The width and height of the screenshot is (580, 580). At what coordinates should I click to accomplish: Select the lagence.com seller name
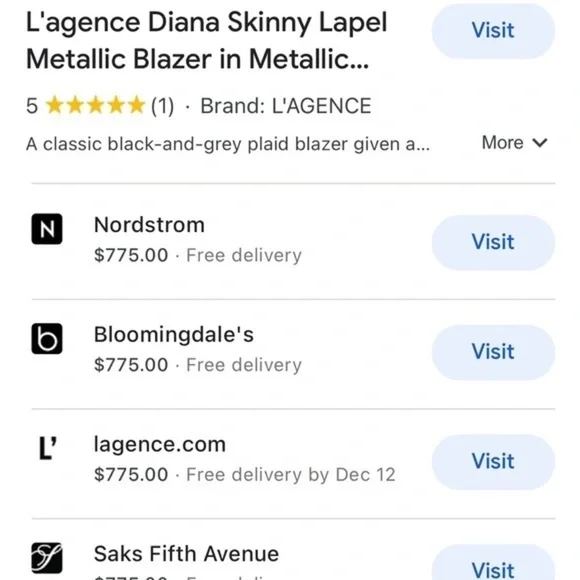point(160,445)
